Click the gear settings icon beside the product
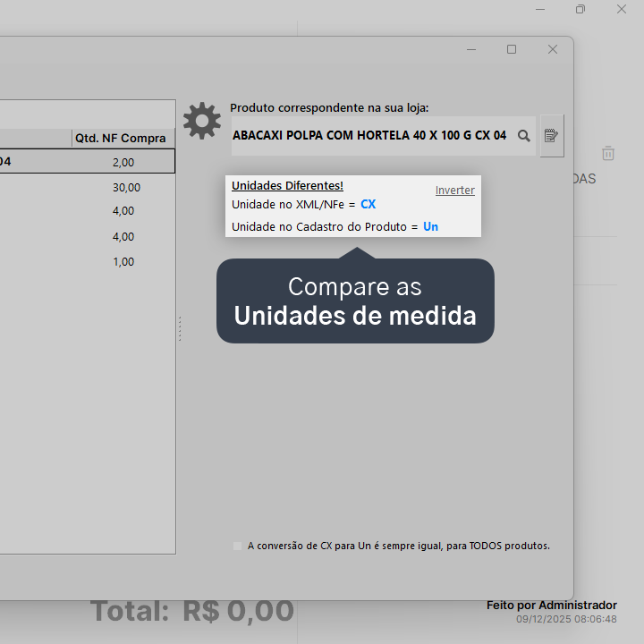The height and width of the screenshot is (644, 644). coord(201,121)
